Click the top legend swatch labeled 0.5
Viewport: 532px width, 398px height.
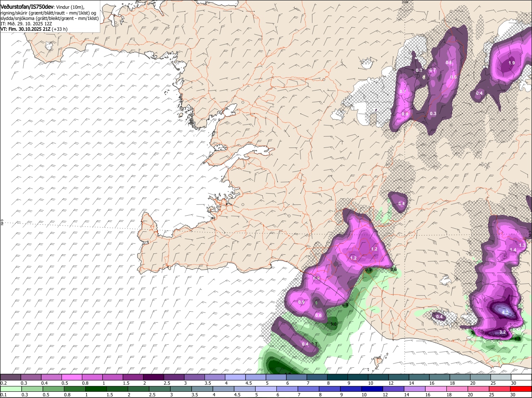(72, 377)
